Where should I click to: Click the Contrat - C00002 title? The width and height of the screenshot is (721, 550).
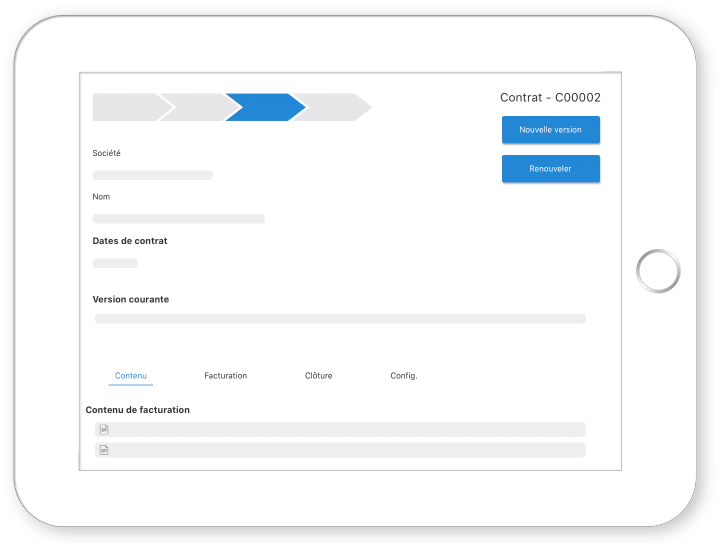[550, 97]
